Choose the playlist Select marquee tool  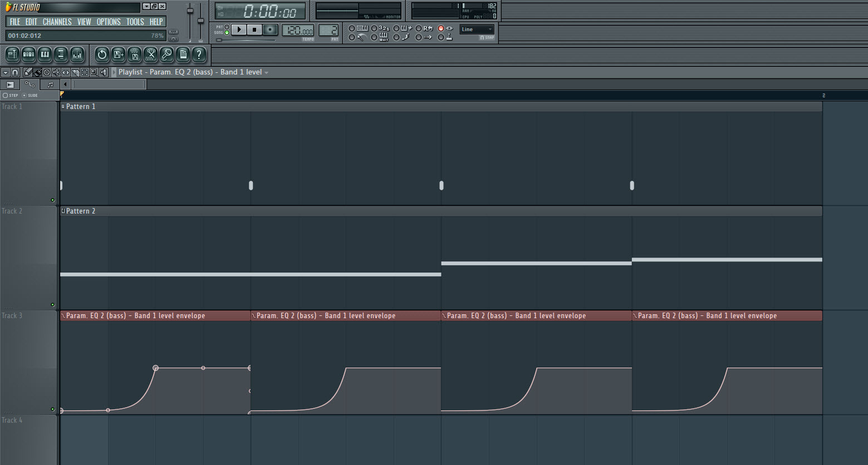[x=85, y=72]
